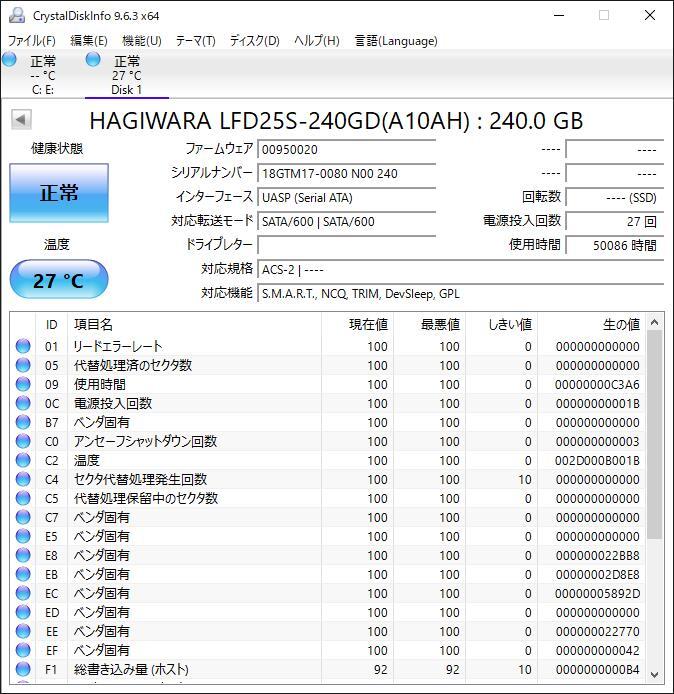Click status orb for row EB
The width and height of the screenshot is (674, 694).
(x=23, y=574)
